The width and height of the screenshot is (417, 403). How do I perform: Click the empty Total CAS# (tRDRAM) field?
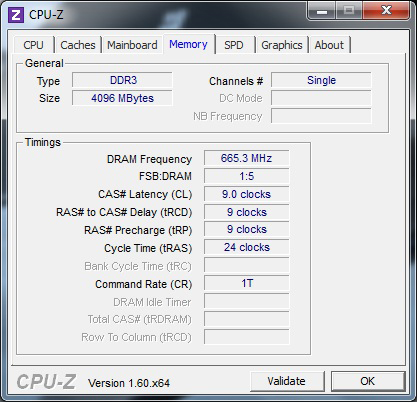click(247, 319)
